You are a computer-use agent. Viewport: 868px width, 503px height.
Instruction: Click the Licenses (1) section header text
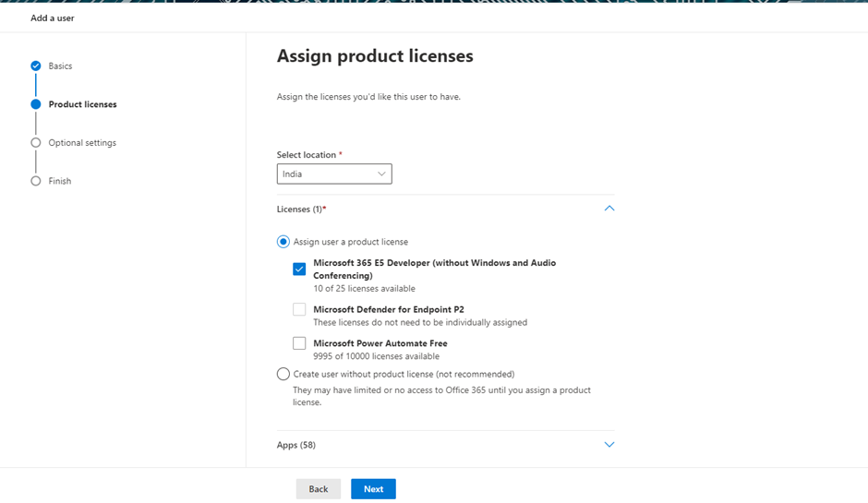click(x=302, y=210)
